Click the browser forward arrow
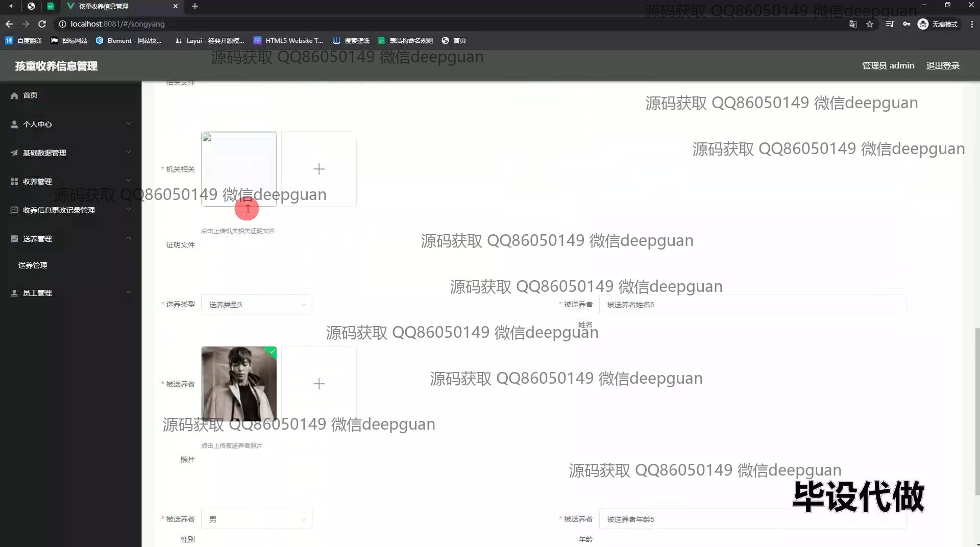The image size is (980, 547). [26, 24]
